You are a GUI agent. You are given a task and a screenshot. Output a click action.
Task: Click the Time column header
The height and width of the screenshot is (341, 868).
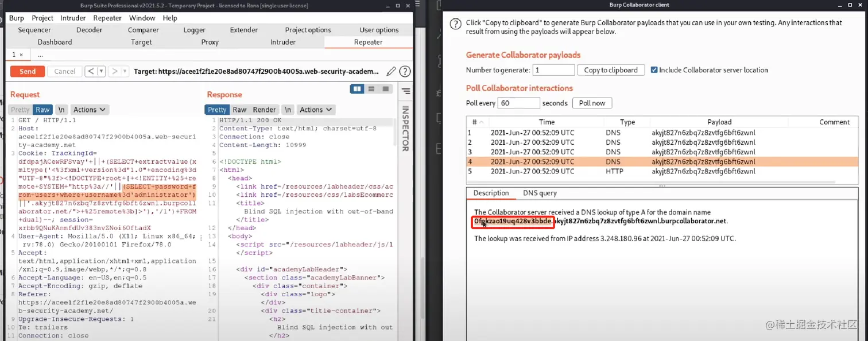(547, 122)
